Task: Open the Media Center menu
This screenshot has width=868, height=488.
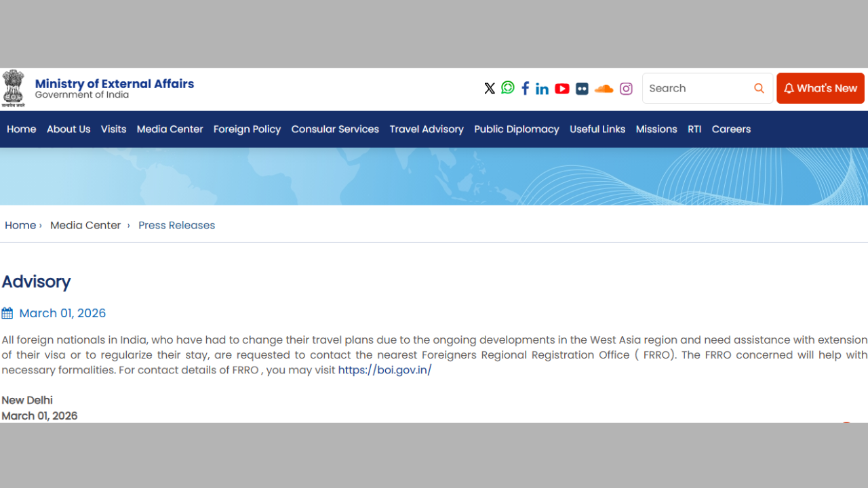Action: pos(170,129)
